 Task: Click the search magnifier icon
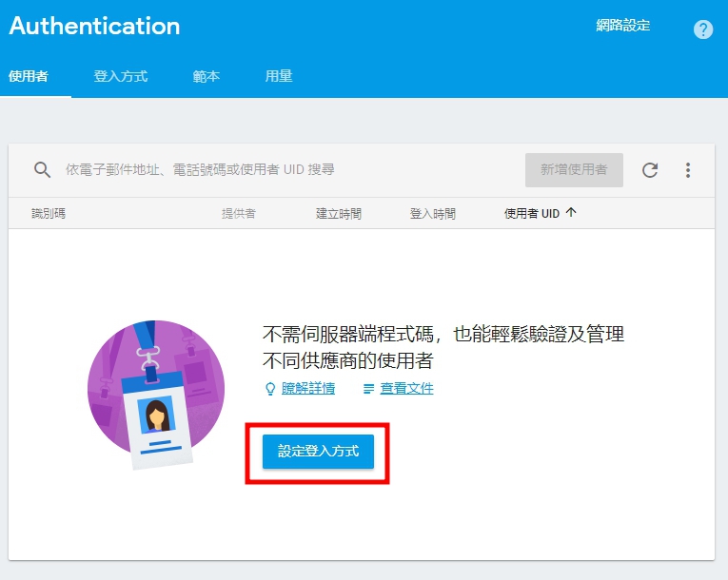point(42,170)
